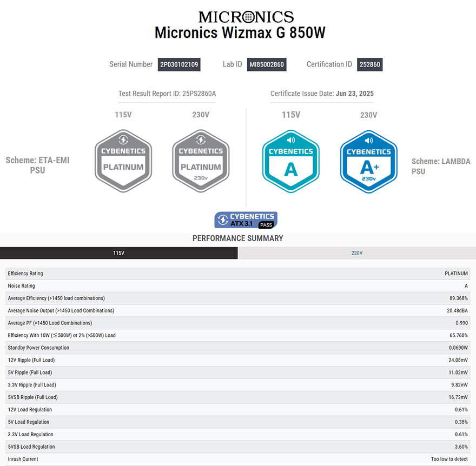
Task: Click the Certificate Issue Date Jun 23, 2025
Action: (x=322, y=94)
